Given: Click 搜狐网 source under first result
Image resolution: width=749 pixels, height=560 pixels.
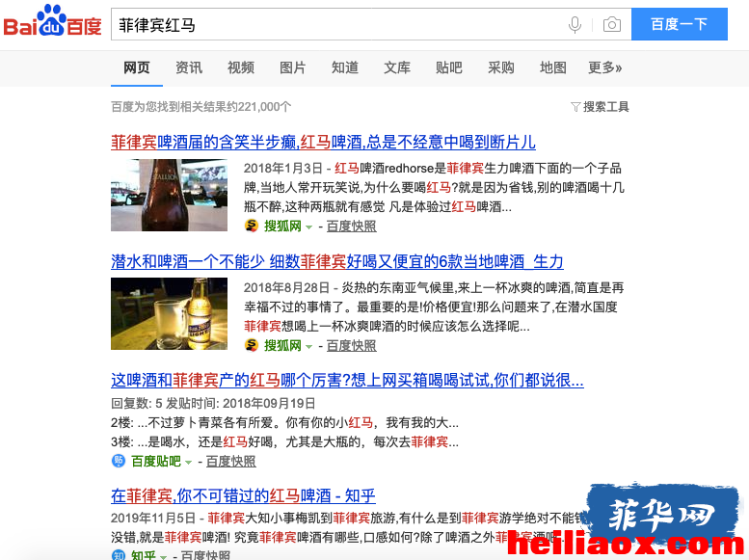Looking at the screenshot, I should (x=282, y=226).
